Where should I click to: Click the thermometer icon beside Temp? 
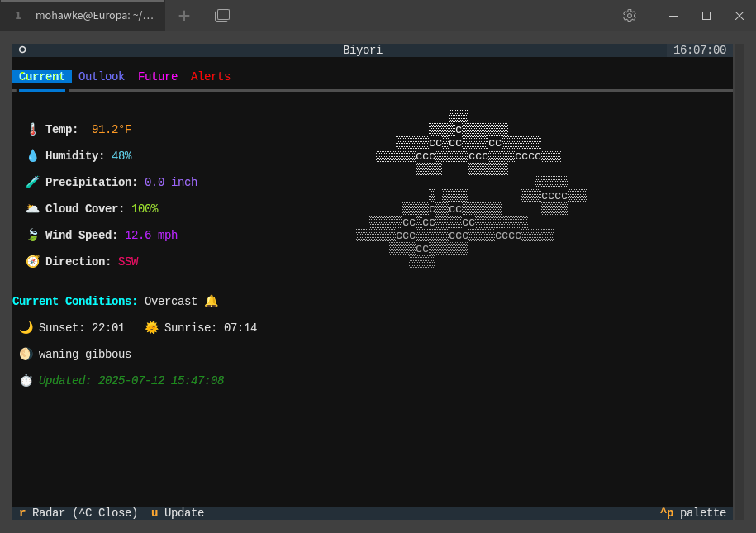point(32,130)
